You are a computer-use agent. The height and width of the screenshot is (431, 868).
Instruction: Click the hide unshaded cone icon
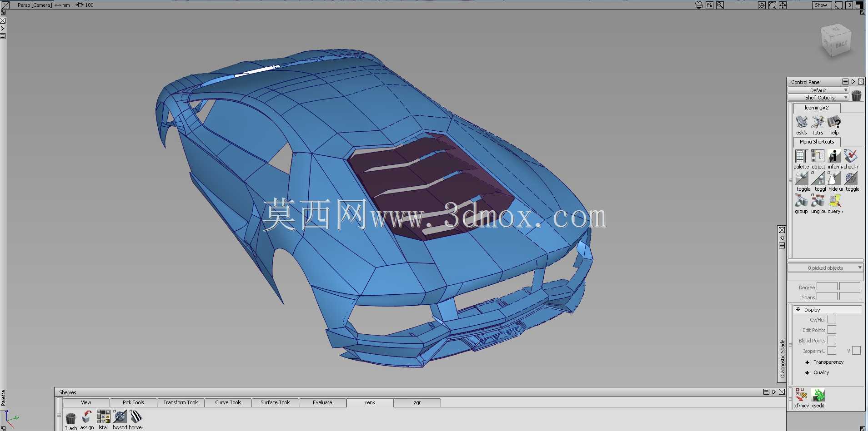[x=834, y=178]
